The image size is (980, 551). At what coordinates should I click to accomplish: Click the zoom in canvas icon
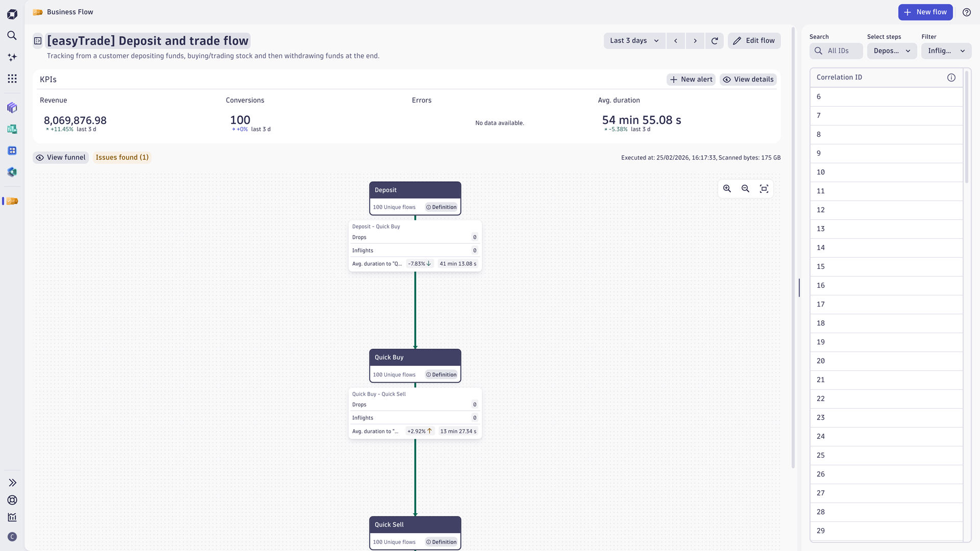tap(727, 189)
